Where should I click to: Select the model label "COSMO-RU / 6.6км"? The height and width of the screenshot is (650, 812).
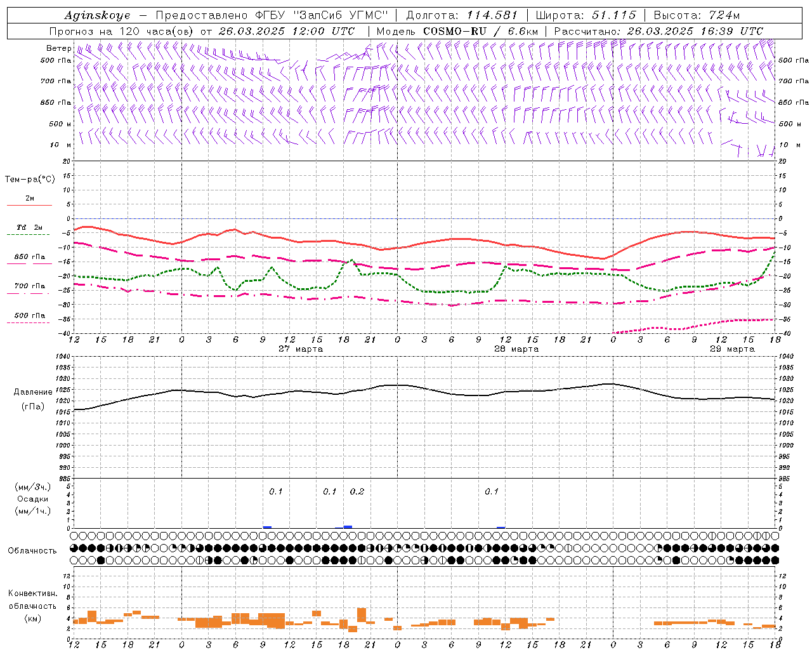(x=480, y=31)
